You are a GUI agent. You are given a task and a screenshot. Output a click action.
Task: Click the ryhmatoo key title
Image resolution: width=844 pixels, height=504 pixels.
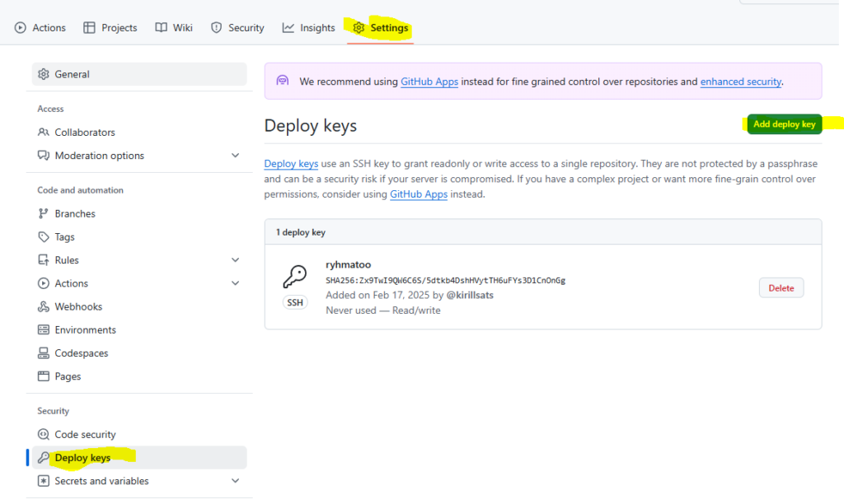[349, 264]
